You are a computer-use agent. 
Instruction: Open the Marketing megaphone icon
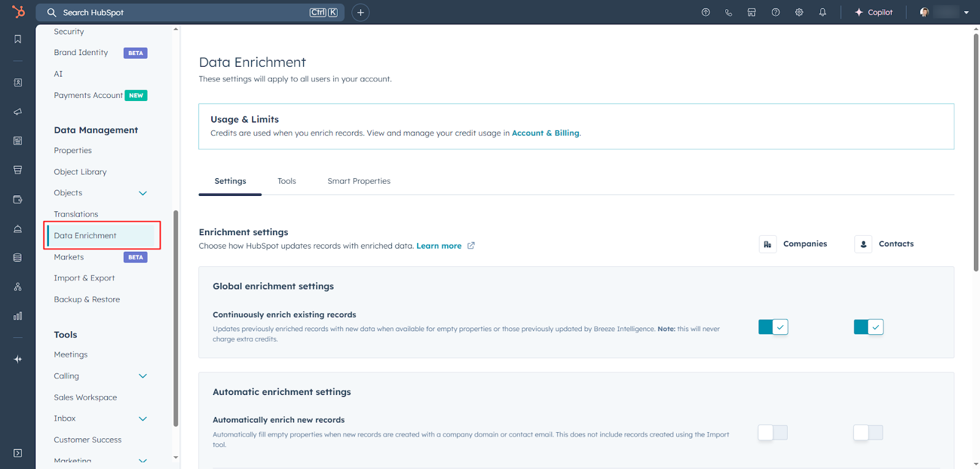(x=18, y=112)
